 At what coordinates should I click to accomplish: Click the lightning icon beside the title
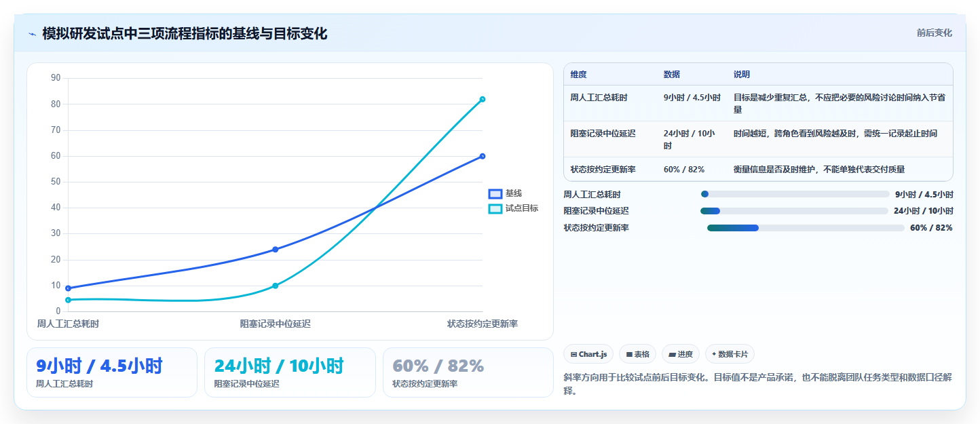pyautogui.click(x=32, y=34)
